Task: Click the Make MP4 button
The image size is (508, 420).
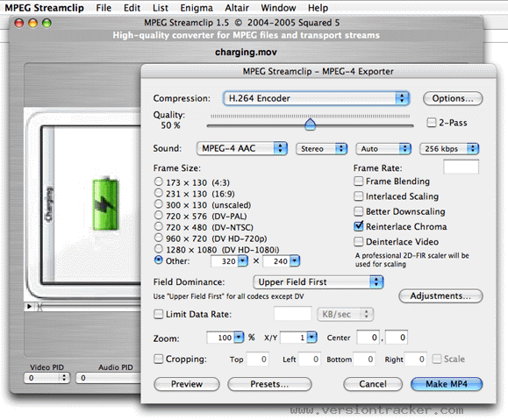Action: point(447,384)
